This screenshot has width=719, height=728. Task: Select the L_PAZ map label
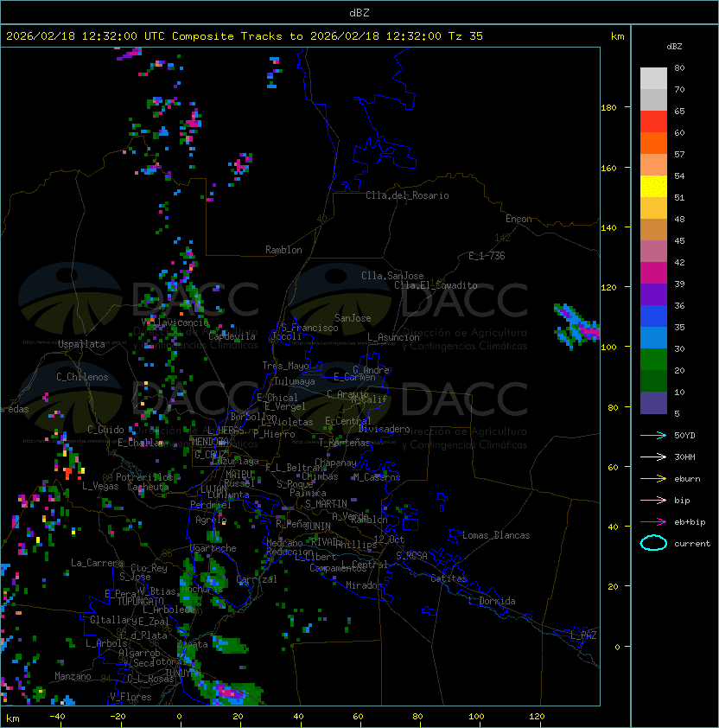click(583, 635)
